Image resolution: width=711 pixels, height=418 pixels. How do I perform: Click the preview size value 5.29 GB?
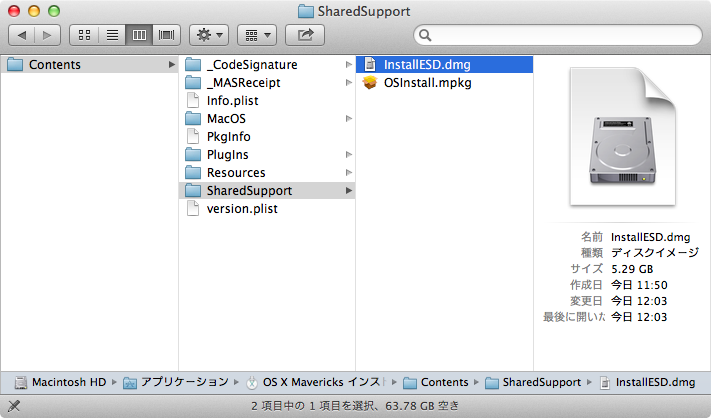[632, 269]
